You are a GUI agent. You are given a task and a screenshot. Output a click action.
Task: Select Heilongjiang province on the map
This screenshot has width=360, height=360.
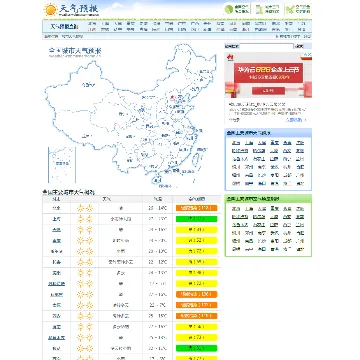pyautogui.click(x=203, y=72)
